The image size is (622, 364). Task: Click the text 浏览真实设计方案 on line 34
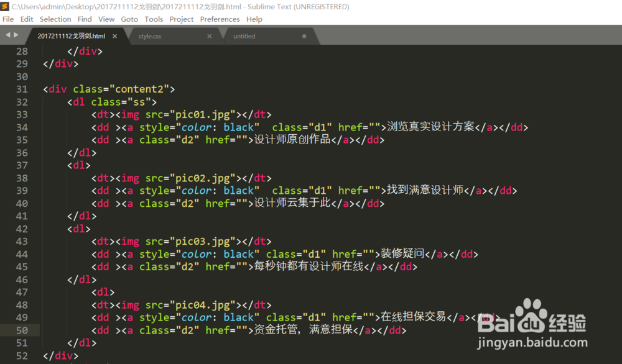click(x=430, y=127)
